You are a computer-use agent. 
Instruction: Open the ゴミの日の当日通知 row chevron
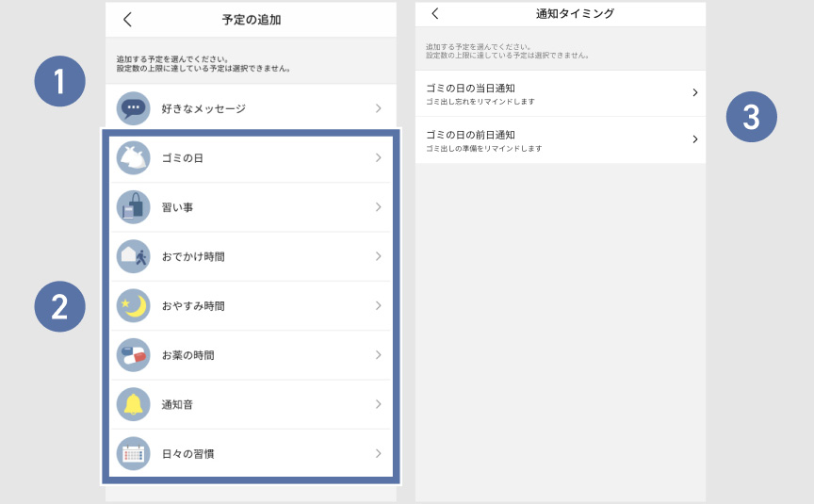coord(695,93)
